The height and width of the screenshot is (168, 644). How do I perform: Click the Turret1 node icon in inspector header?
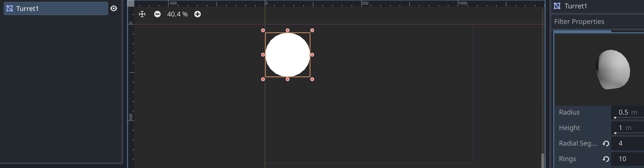coord(557,6)
